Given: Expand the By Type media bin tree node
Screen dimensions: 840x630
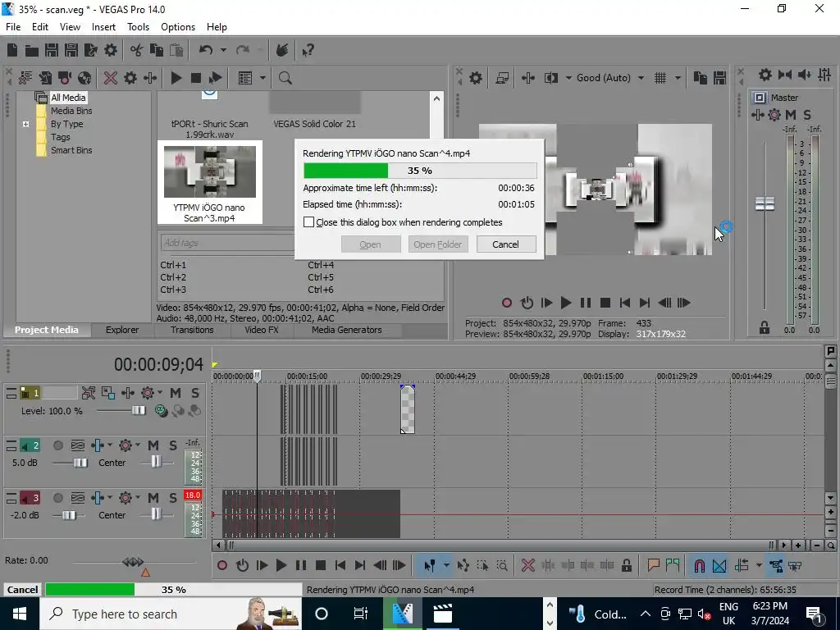Looking at the screenshot, I should [25, 125].
